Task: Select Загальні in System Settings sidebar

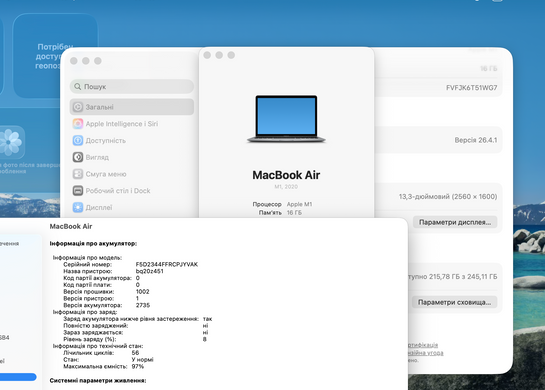Action: [132, 107]
